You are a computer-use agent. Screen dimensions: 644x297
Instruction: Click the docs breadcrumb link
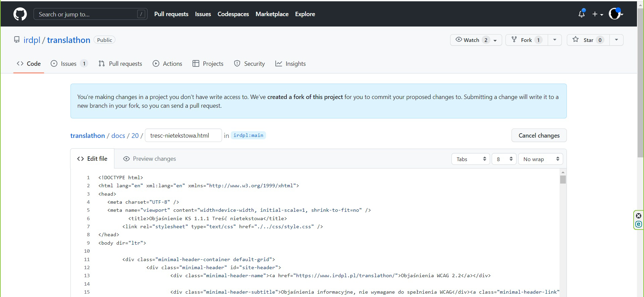click(x=118, y=136)
